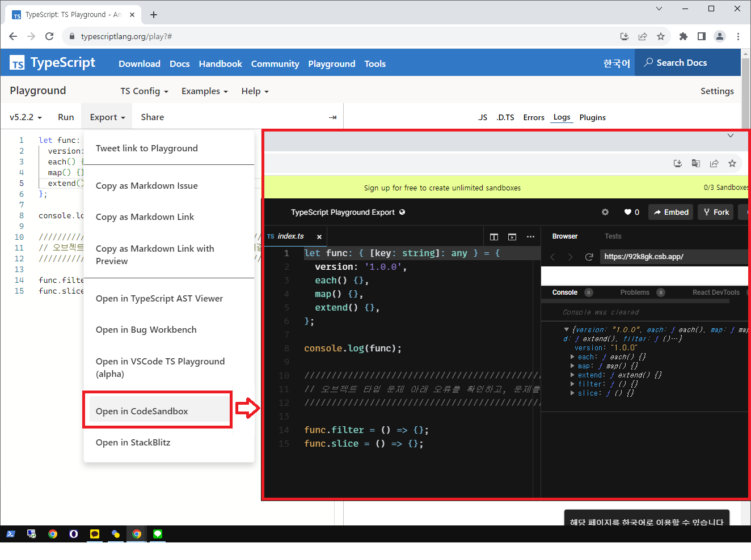Choose Copy as Markdown Link
Viewport: 751px width, 560px height.
tap(145, 217)
